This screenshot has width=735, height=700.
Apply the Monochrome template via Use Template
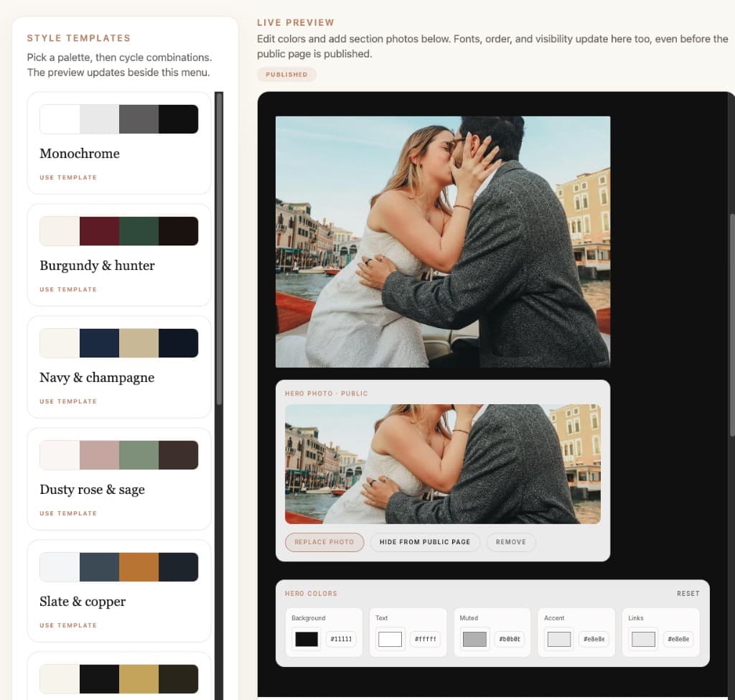[68, 177]
